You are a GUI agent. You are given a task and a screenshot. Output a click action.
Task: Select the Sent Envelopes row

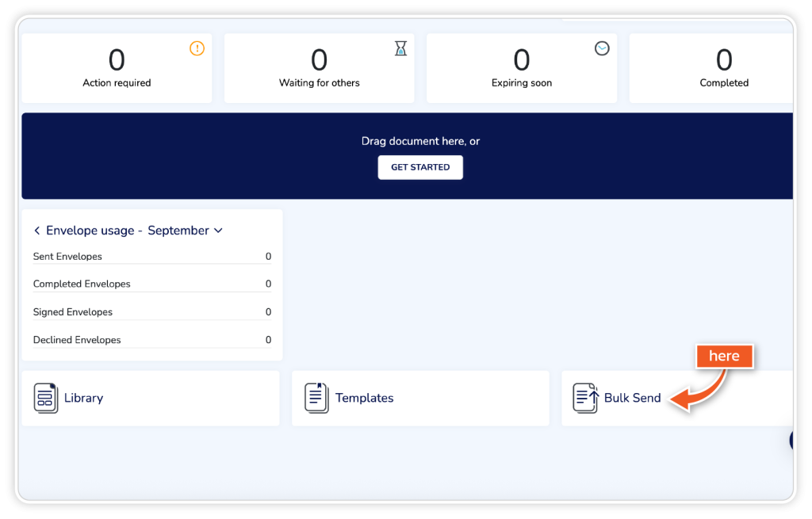(151, 257)
